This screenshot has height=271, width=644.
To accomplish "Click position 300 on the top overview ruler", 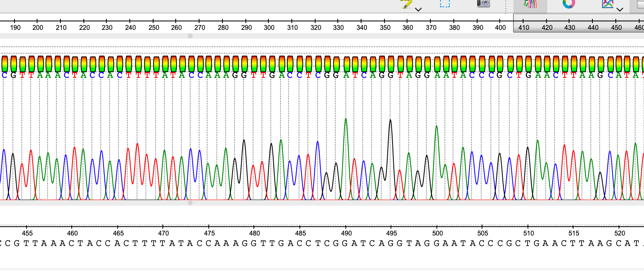I will [x=269, y=27].
